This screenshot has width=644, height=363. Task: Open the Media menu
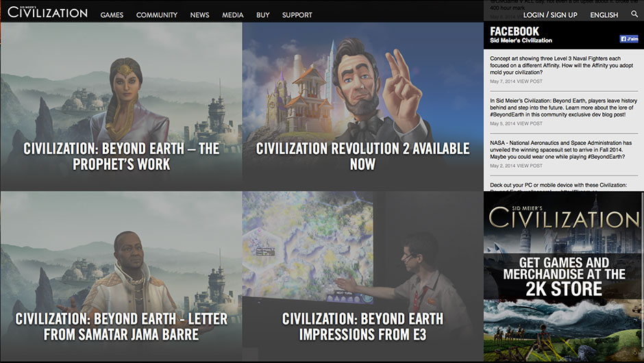pos(233,15)
